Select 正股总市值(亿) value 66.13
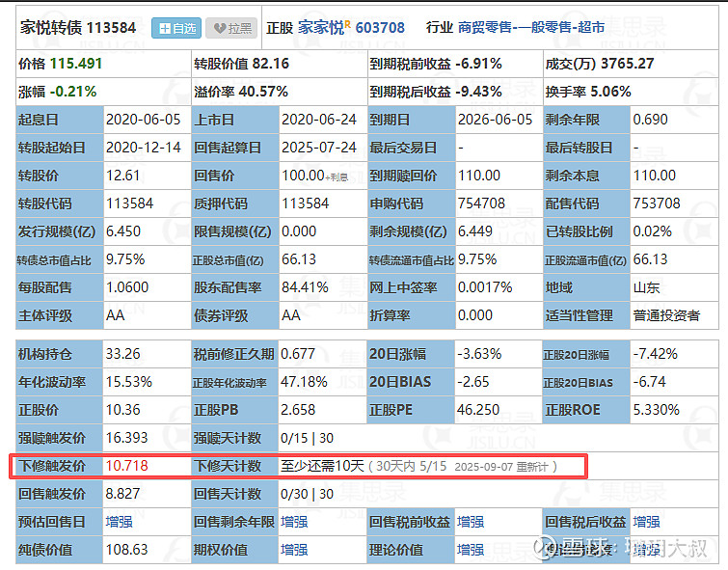The image size is (728, 570). coord(299,258)
